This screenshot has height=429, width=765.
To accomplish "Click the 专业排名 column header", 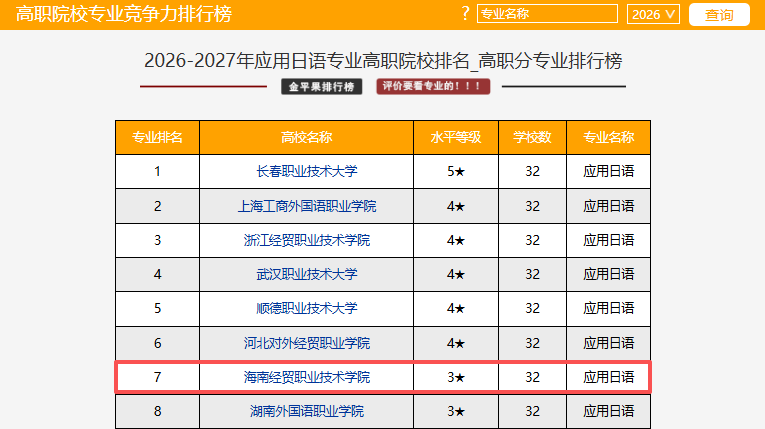I will (x=157, y=138).
